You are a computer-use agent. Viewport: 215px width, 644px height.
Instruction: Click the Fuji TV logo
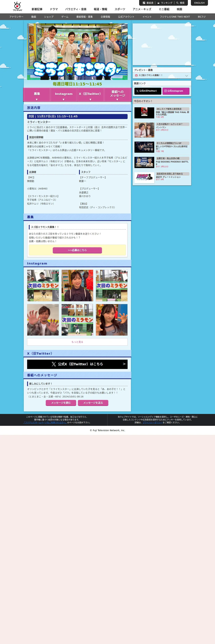[x=17, y=7]
